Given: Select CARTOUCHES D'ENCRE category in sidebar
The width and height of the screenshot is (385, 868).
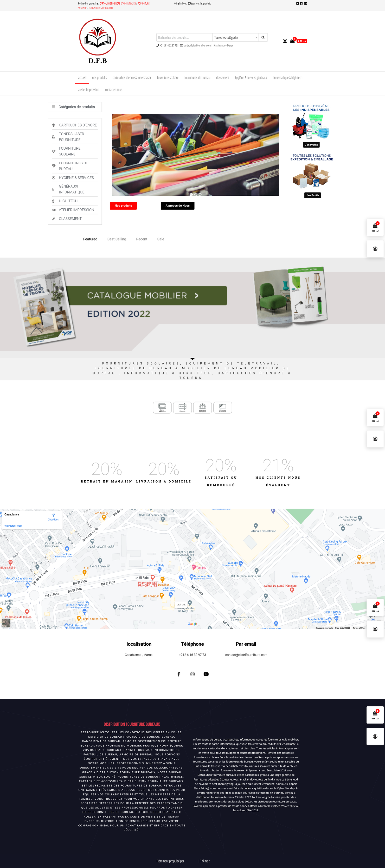Looking at the screenshot, I should click(77, 125).
